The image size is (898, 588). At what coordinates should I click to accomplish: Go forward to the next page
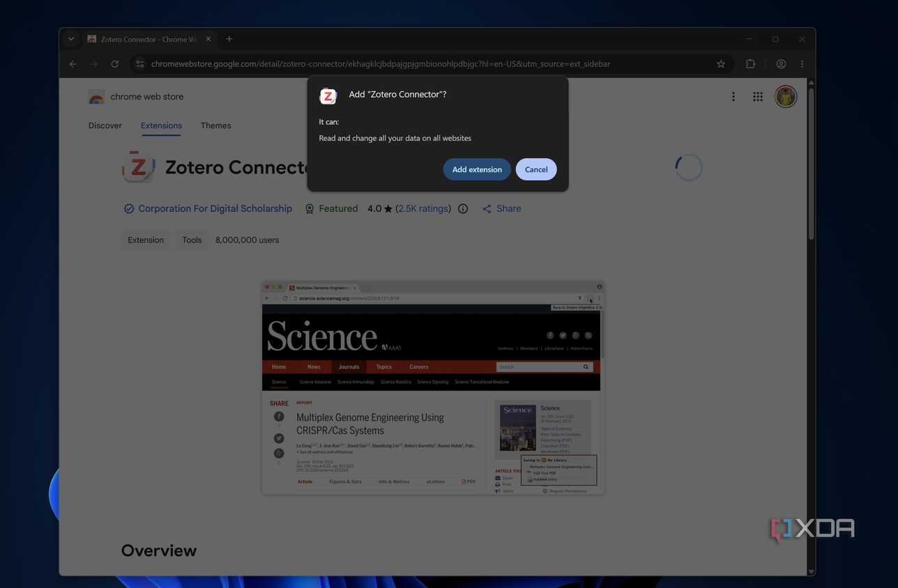click(x=94, y=64)
